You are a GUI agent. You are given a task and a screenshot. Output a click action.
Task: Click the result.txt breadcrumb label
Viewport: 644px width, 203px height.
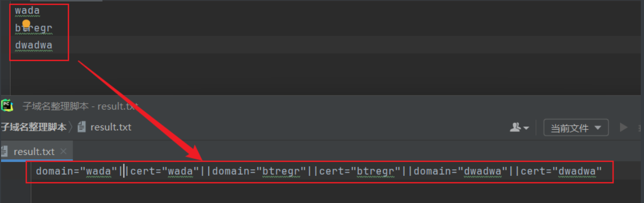coord(111,127)
